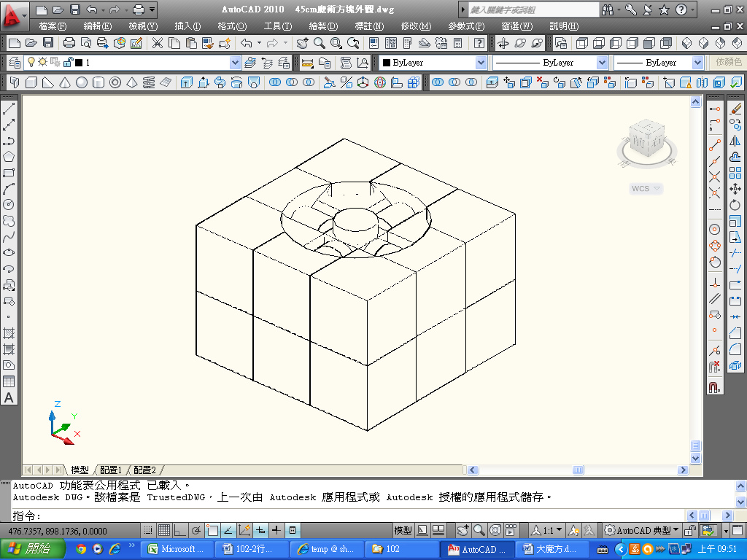
Task: Switch to the 配置2 layout tab
Action: click(x=144, y=470)
